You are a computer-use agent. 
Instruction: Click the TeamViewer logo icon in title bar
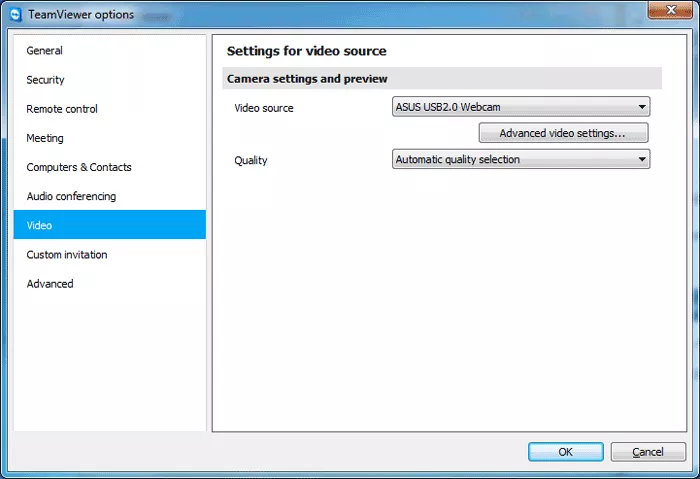(16, 15)
